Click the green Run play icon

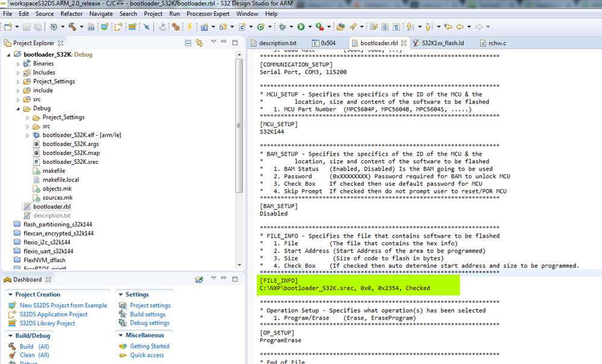pos(301,27)
